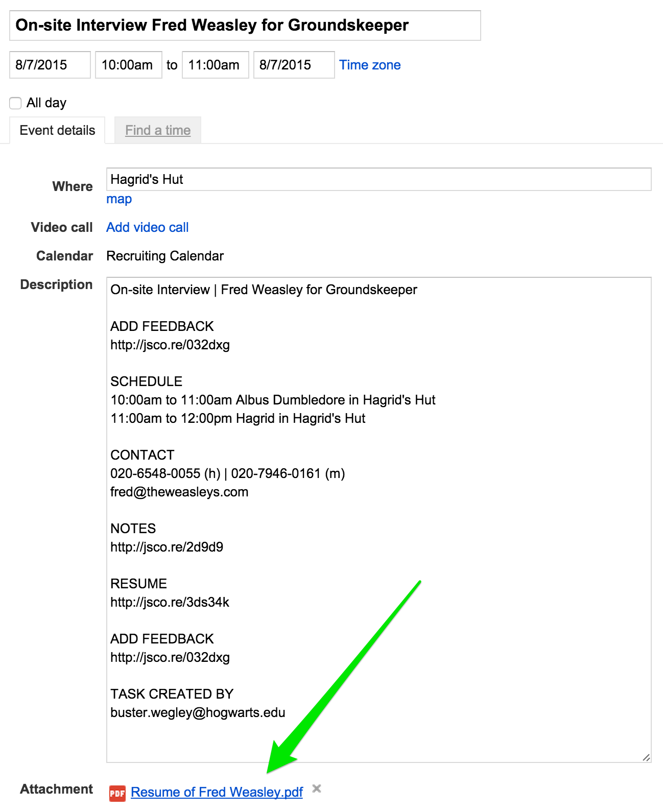Click the Recruiting Calendar text
Viewport: 663px width, 812px height.
click(x=165, y=256)
